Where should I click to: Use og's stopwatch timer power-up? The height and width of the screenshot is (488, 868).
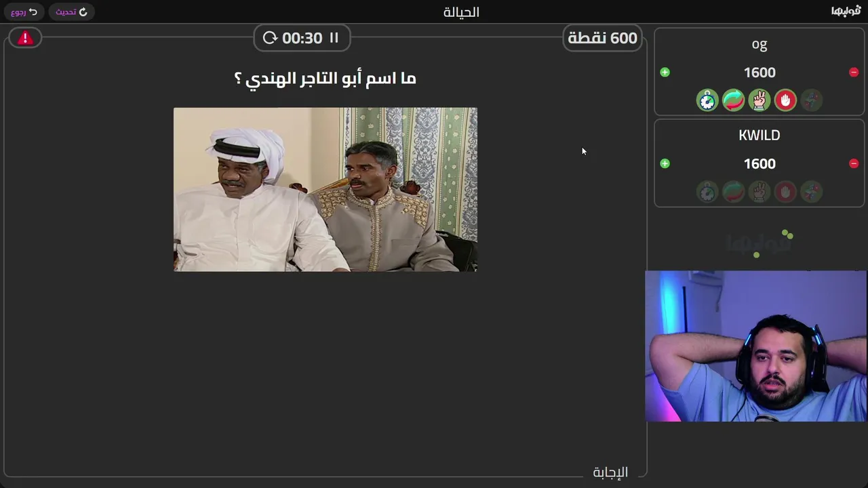coord(707,100)
